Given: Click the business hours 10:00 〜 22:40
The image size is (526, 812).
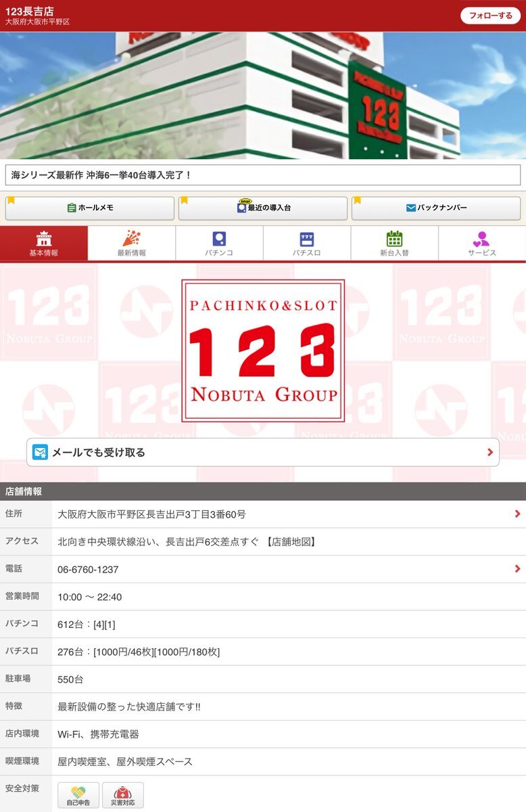Looking at the screenshot, I should [90, 597].
